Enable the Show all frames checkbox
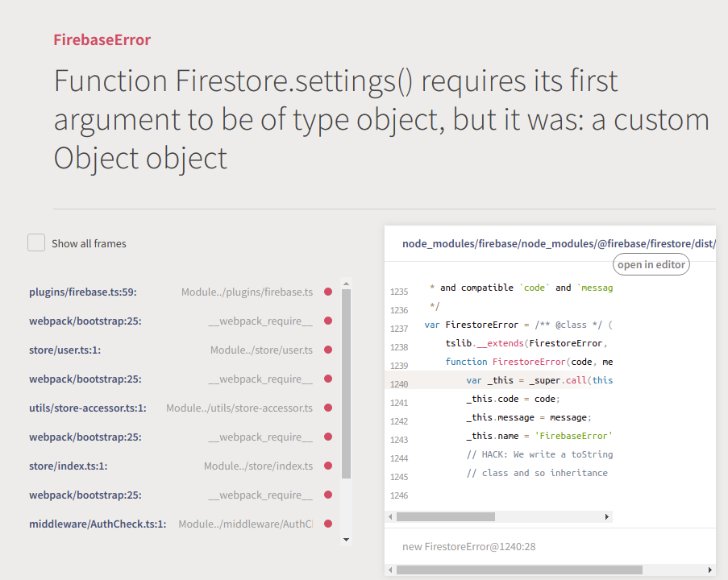Viewport: 728px width, 580px height. (x=35, y=242)
